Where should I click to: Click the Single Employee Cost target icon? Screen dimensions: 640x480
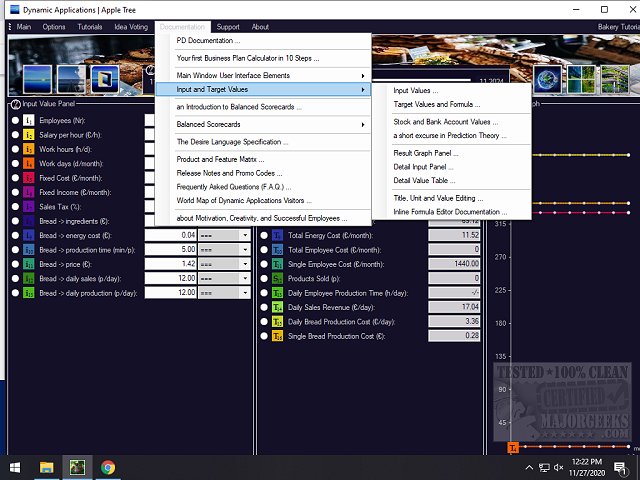point(278,264)
